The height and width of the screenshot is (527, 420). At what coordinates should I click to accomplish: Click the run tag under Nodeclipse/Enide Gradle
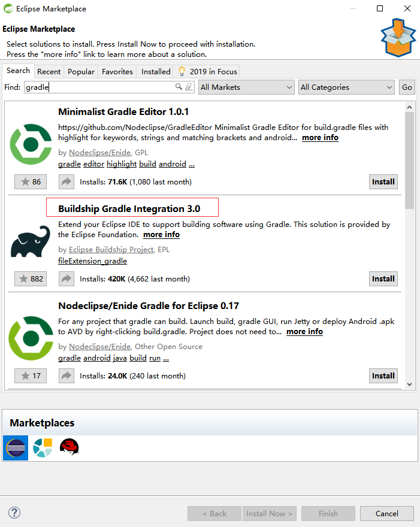155,358
